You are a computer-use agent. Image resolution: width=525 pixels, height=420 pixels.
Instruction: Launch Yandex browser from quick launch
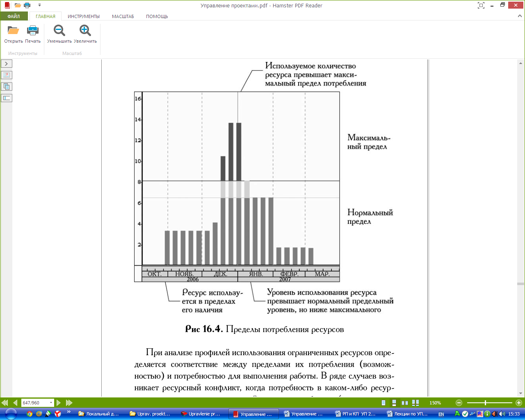click(58, 414)
